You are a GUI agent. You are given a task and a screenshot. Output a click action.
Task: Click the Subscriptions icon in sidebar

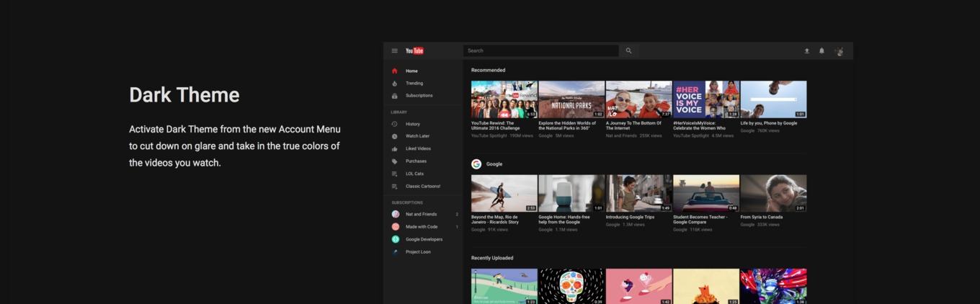pyautogui.click(x=395, y=96)
